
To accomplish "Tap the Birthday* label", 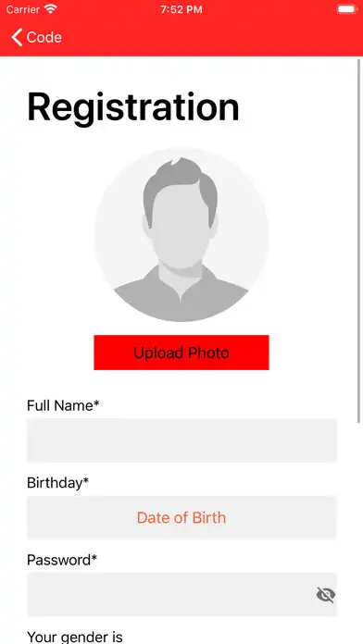I will 58,483.
